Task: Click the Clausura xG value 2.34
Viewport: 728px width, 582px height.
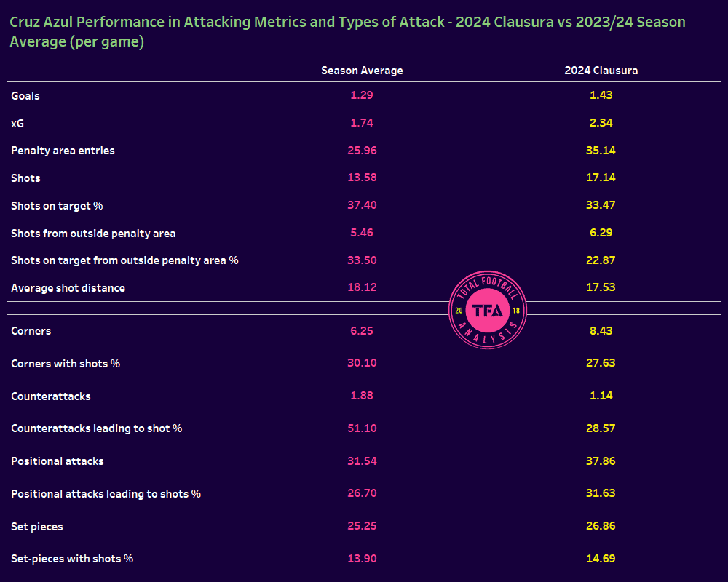Action: click(601, 123)
